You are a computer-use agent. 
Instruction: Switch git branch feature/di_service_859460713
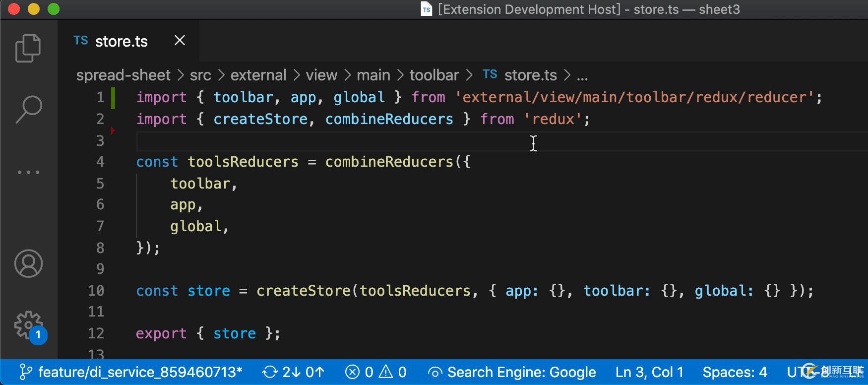click(x=131, y=372)
